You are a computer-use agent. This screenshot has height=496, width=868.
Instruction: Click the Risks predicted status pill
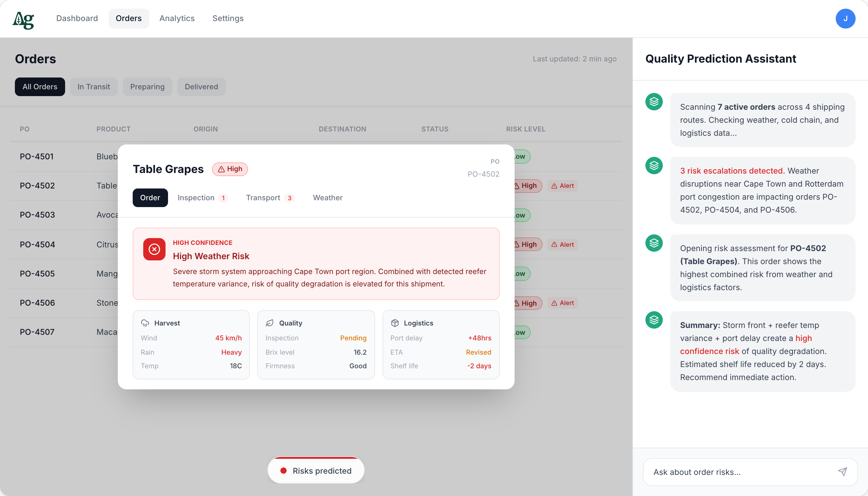(316, 471)
